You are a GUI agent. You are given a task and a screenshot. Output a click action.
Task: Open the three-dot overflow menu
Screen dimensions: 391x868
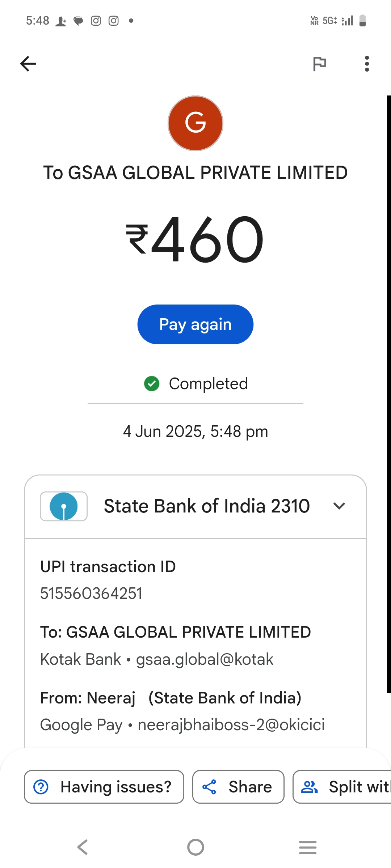click(367, 64)
